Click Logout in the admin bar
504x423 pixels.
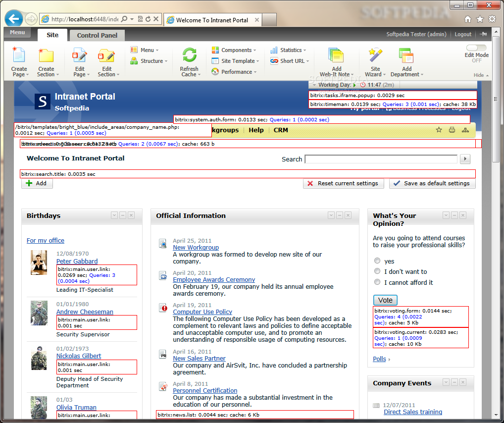coord(463,34)
